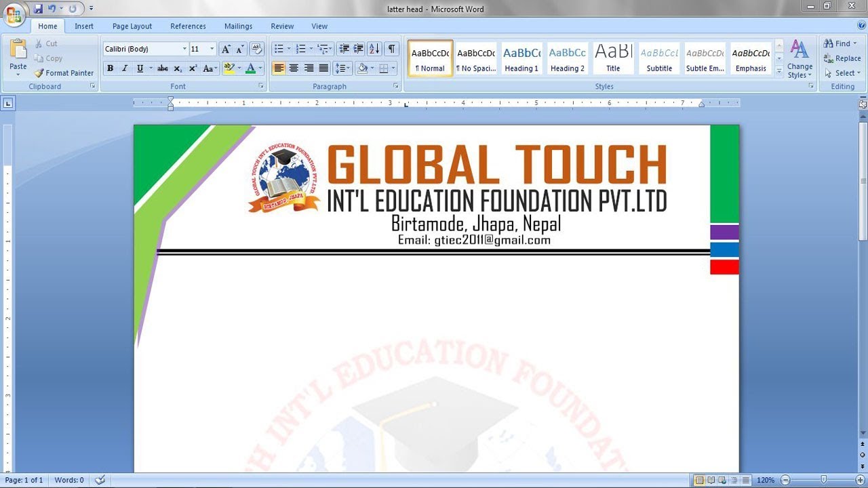Image resolution: width=868 pixels, height=488 pixels.
Task: Apply the Heading 1 style
Action: click(521, 58)
